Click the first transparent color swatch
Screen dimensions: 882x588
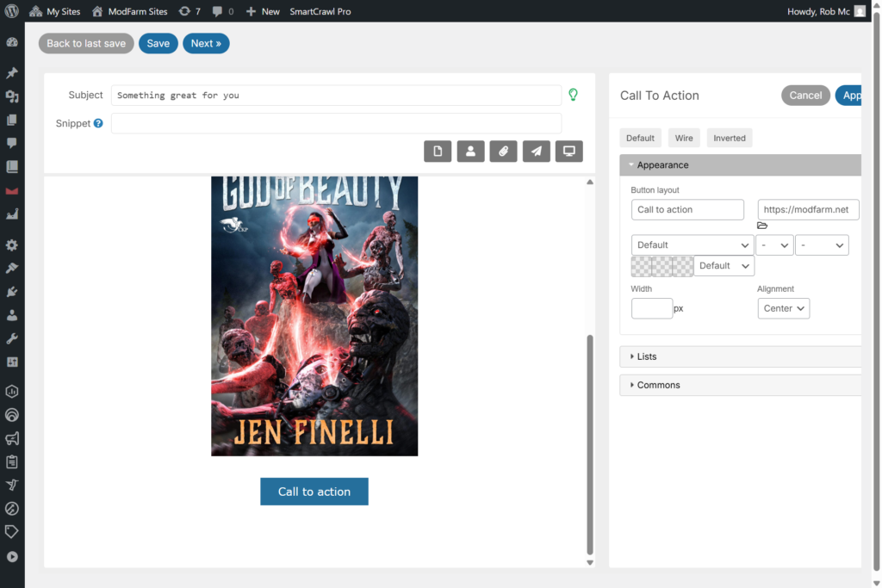coord(641,266)
